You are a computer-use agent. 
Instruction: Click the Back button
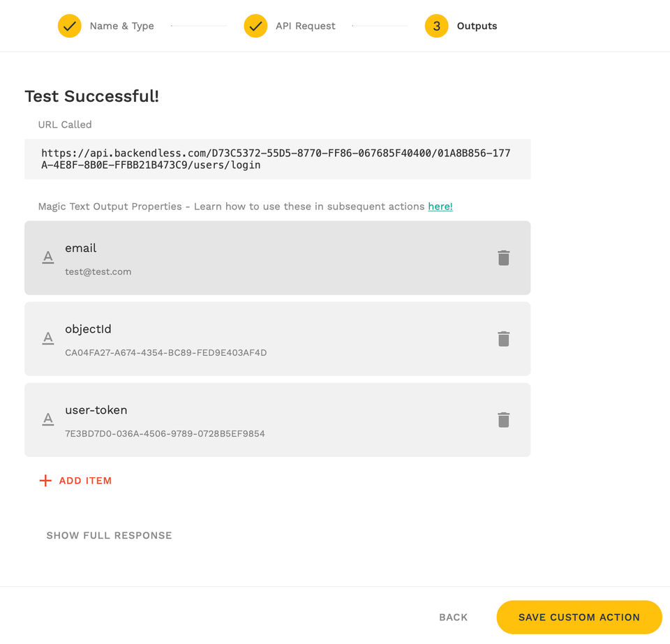[453, 617]
